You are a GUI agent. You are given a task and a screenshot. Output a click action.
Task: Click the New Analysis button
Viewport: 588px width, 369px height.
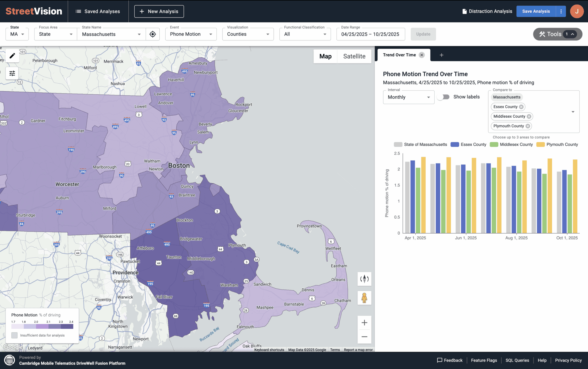159,11
